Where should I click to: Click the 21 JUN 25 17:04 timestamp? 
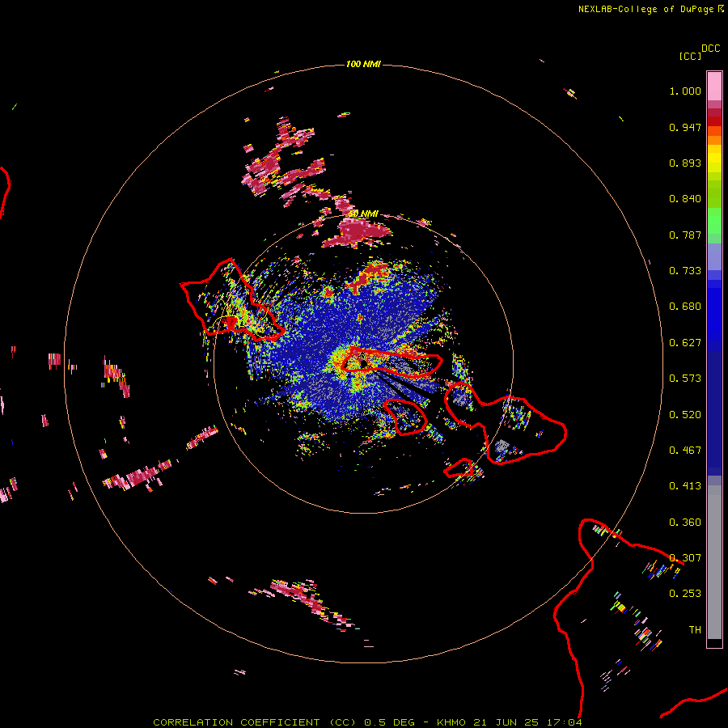point(527,722)
